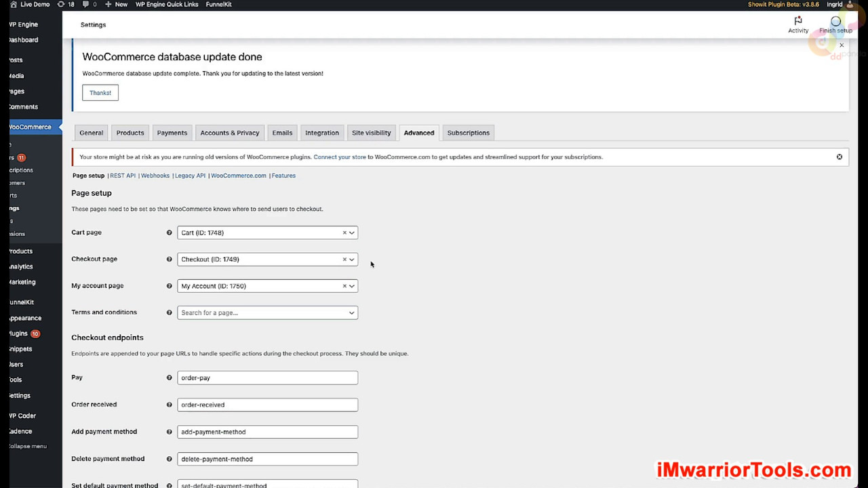868x488 pixels.
Task: Show help tooltip for Add payment method
Action: coord(170,432)
